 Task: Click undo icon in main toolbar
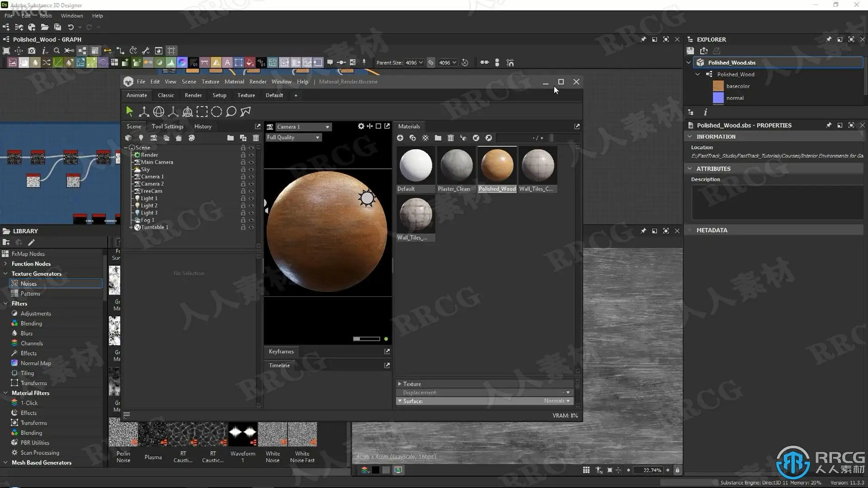point(71,27)
